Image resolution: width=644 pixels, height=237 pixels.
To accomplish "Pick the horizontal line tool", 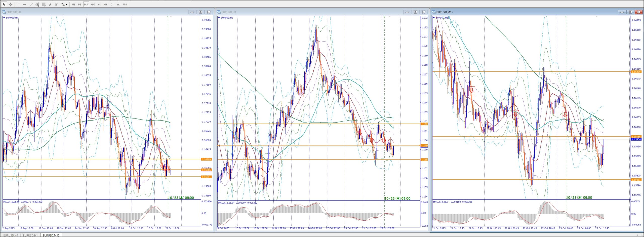I will coord(24,4).
